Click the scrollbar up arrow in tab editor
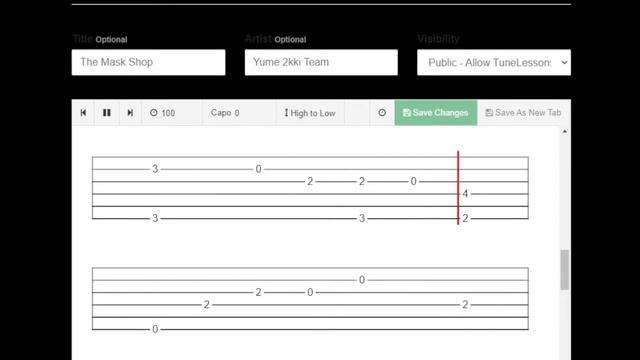Screen dimensions: 640x360 (x=564, y=131)
